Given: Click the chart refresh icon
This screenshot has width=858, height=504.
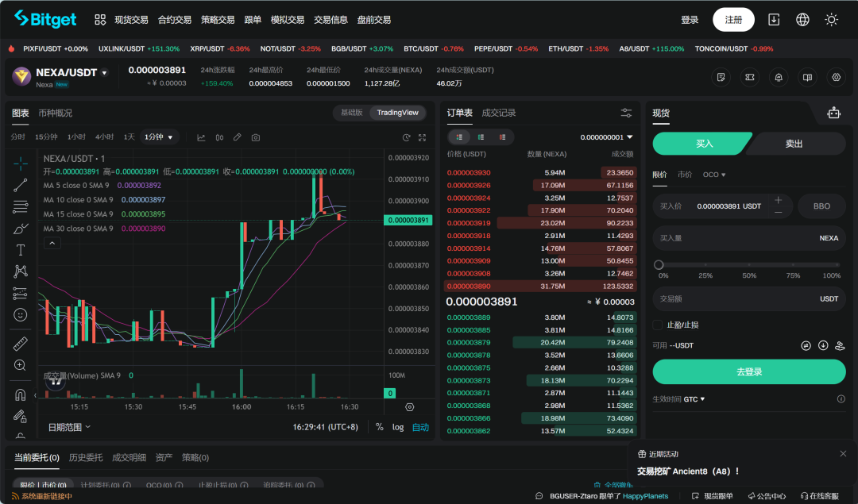Looking at the screenshot, I should point(406,138).
